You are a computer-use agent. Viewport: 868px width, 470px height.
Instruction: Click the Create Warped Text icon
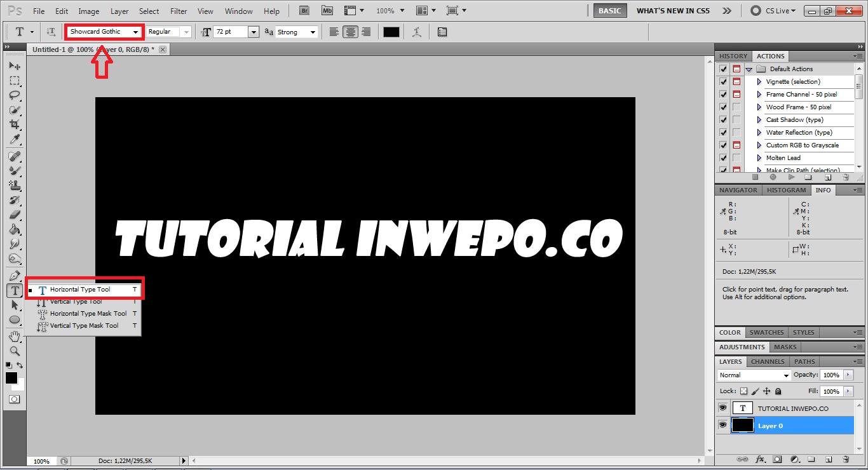click(417, 32)
